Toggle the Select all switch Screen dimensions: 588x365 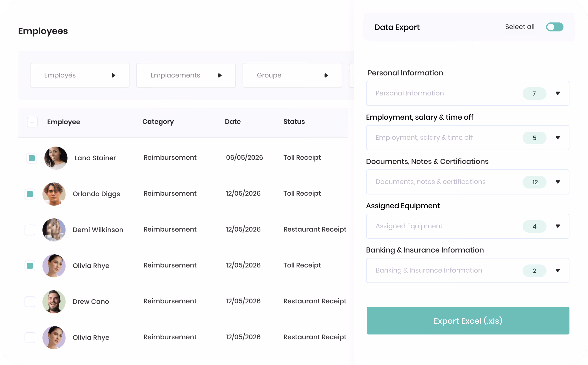click(x=555, y=27)
